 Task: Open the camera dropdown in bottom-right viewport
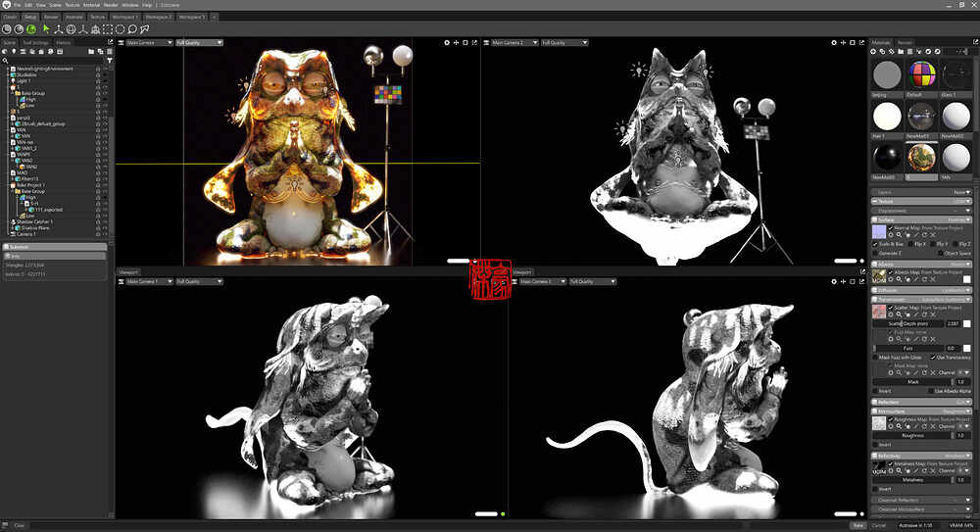click(543, 281)
